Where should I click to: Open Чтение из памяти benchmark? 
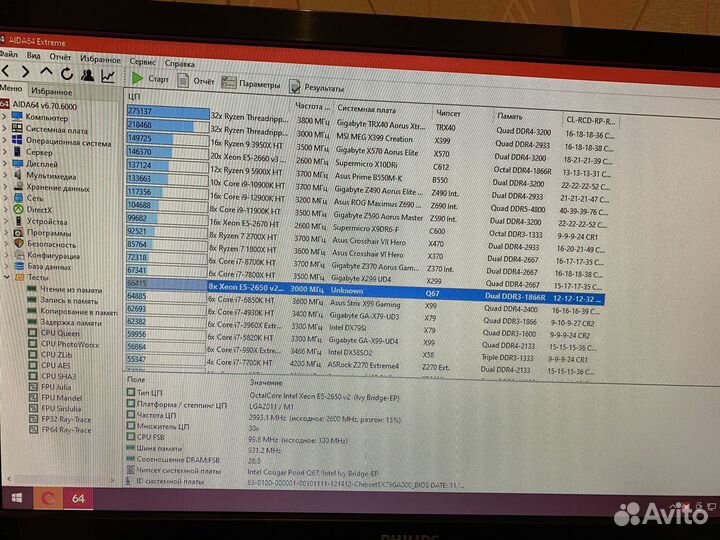point(71,290)
